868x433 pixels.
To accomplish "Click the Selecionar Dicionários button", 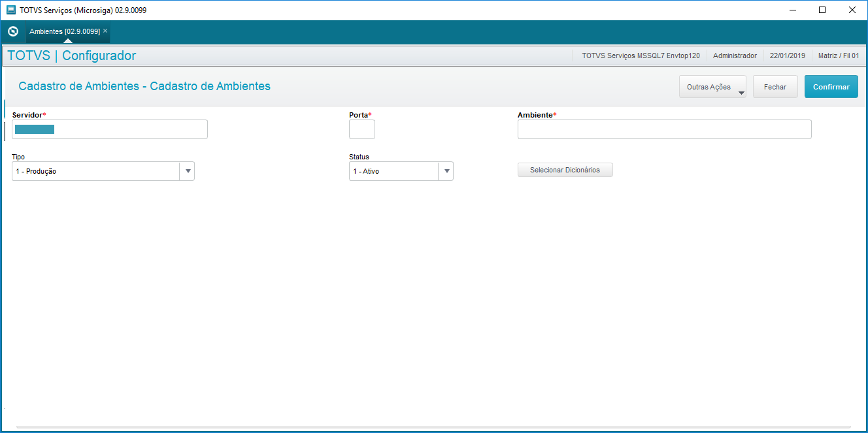I will point(565,170).
